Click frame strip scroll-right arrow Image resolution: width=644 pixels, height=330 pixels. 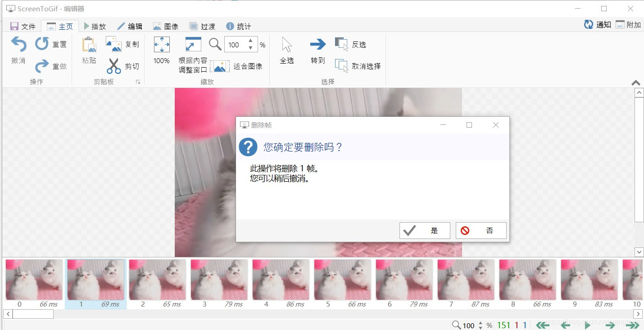[x=638, y=314]
